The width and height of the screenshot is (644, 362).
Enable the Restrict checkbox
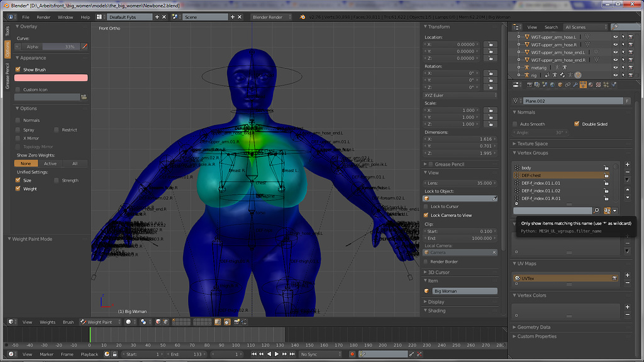(x=56, y=129)
